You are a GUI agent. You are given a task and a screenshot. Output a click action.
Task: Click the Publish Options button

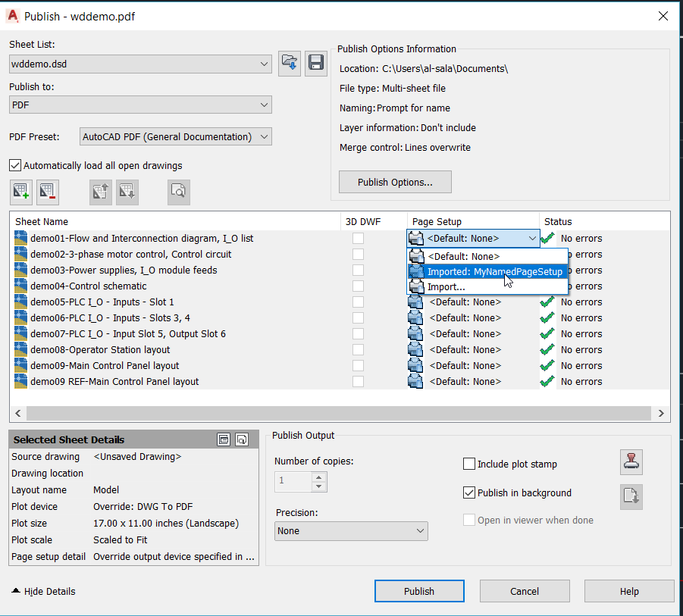(x=394, y=182)
